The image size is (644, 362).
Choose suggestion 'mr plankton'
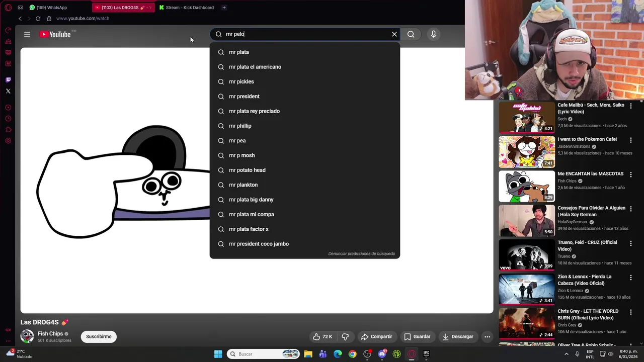pos(305,185)
